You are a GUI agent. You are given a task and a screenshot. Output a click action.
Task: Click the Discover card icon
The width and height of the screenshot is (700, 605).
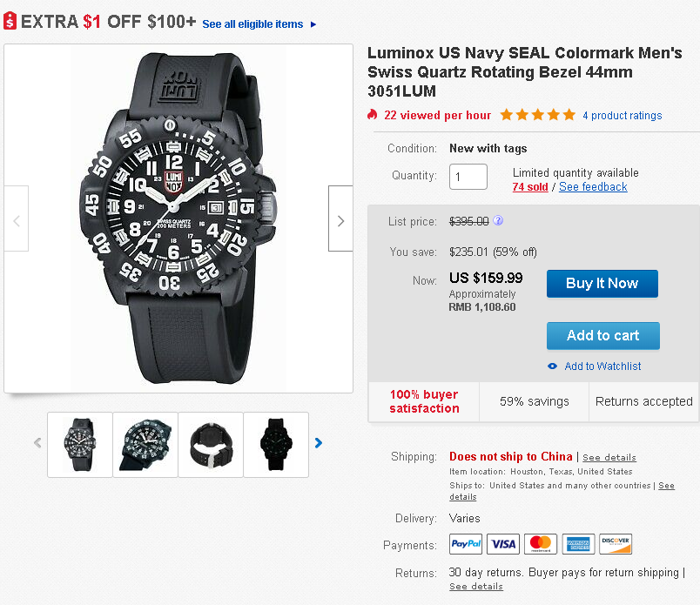click(x=616, y=544)
